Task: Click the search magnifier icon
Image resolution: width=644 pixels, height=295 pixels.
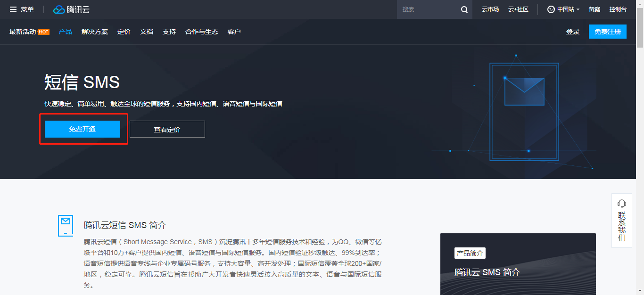Action: pos(464,9)
